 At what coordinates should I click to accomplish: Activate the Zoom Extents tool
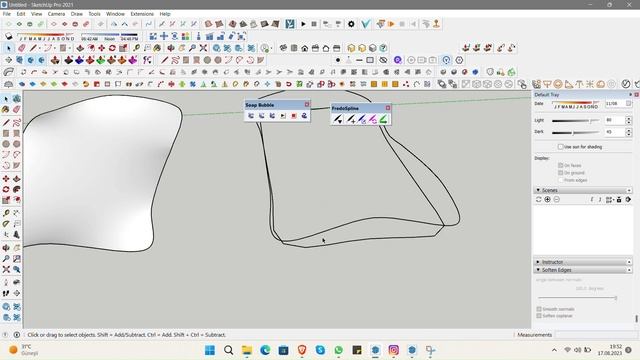coord(203,48)
